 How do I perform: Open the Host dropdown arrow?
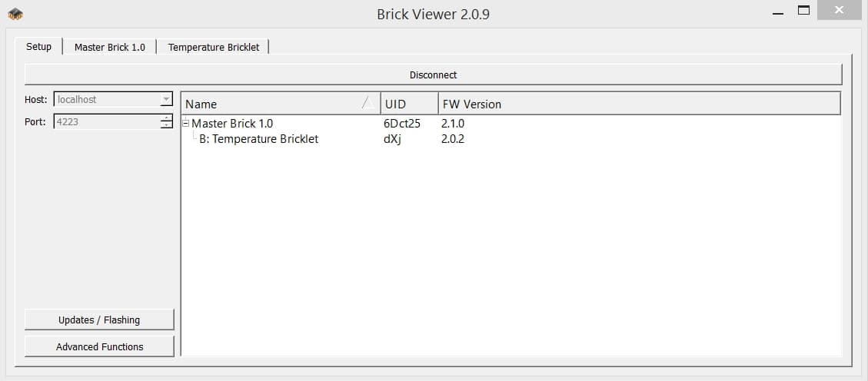click(x=166, y=100)
